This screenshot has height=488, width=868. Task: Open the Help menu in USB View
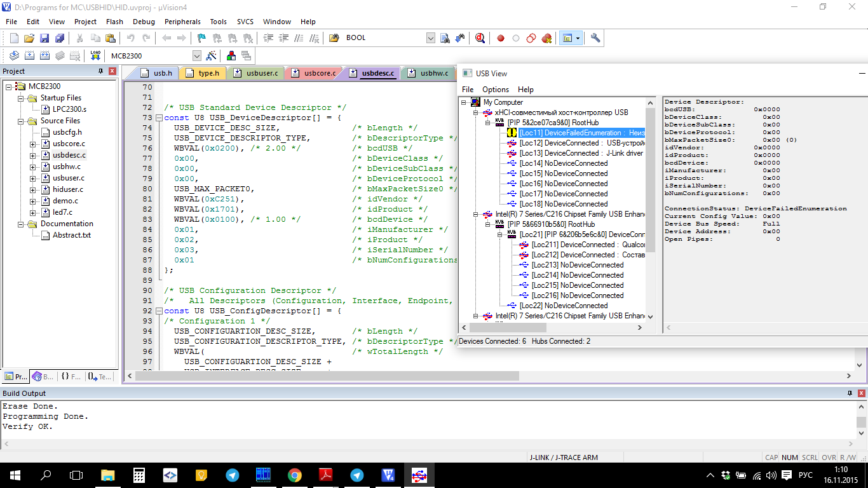[x=526, y=90]
